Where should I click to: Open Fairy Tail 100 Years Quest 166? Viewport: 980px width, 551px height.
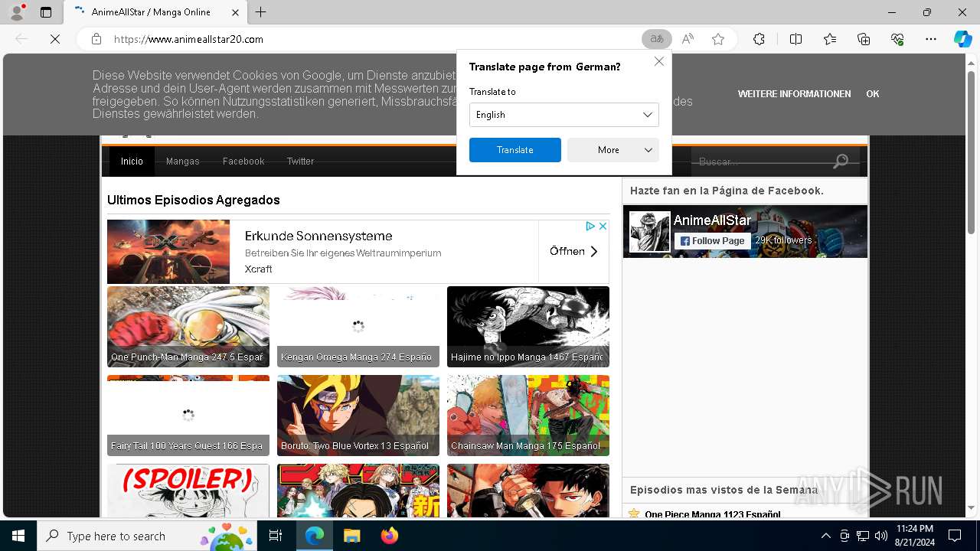[x=188, y=416]
